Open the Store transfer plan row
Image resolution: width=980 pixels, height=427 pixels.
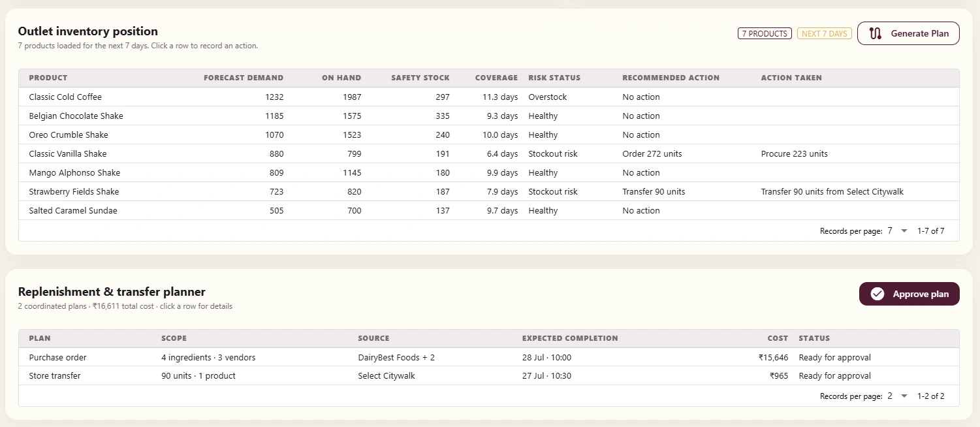tap(489, 375)
